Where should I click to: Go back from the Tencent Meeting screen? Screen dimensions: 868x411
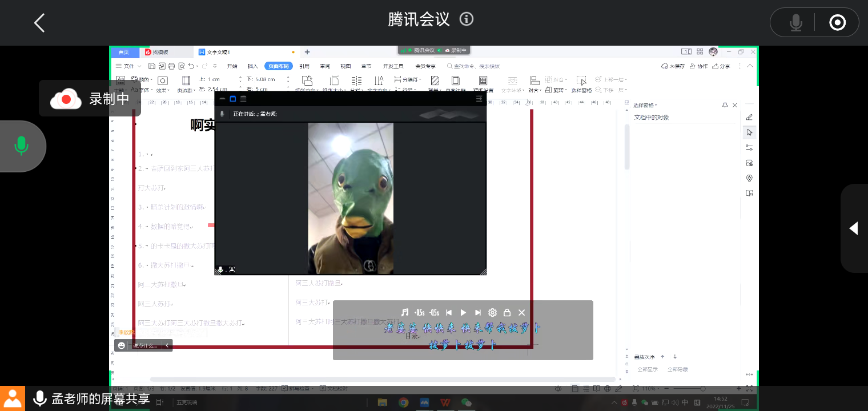(x=39, y=23)
